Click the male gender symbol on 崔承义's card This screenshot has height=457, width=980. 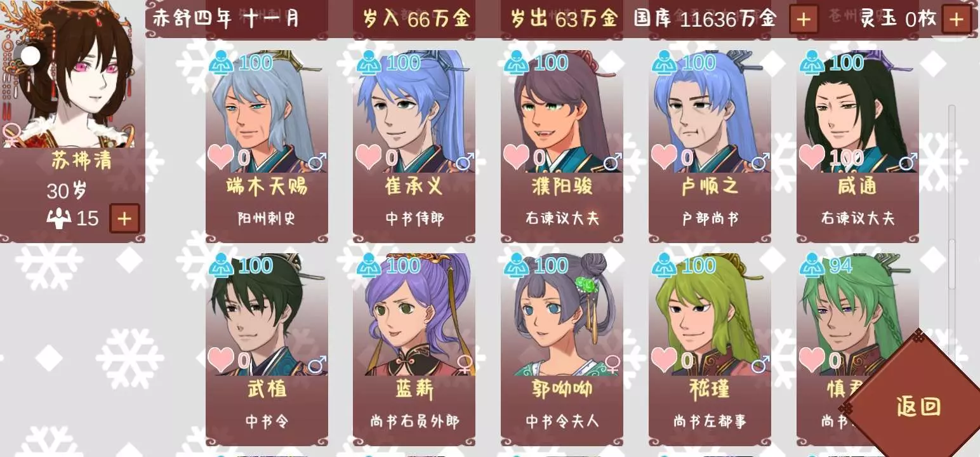465,161
